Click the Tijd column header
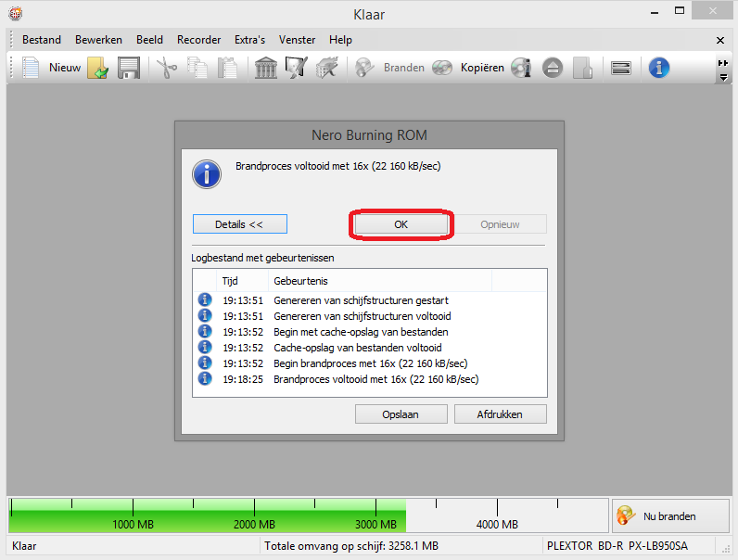The image size is (738, 560). 242,281
